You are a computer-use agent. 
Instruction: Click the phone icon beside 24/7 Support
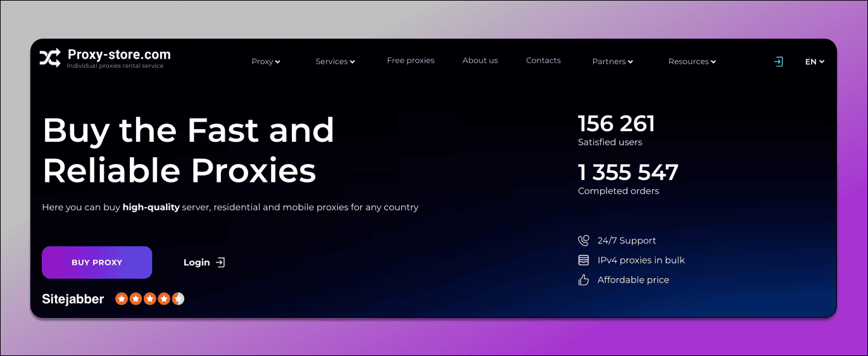584,241
